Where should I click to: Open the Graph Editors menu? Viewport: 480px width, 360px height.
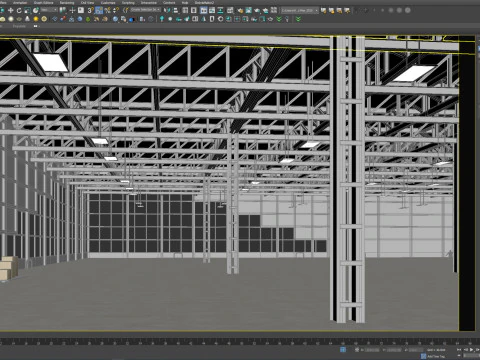[x=43, y=2]
